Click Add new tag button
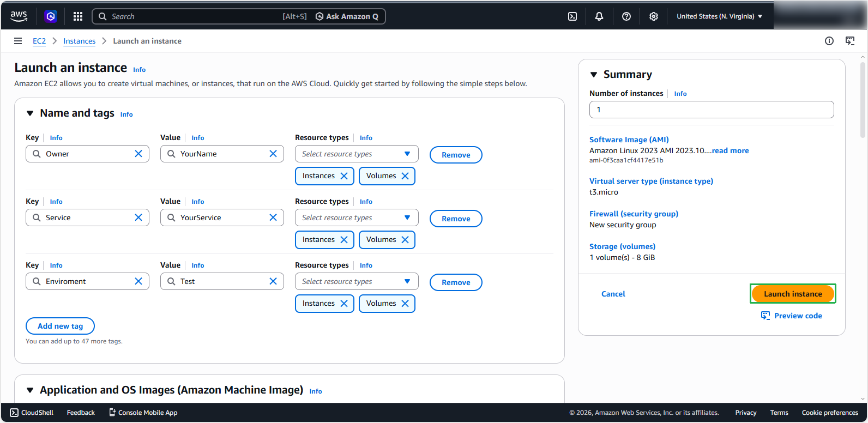The image size is (868, 423). tap(60, 326)
